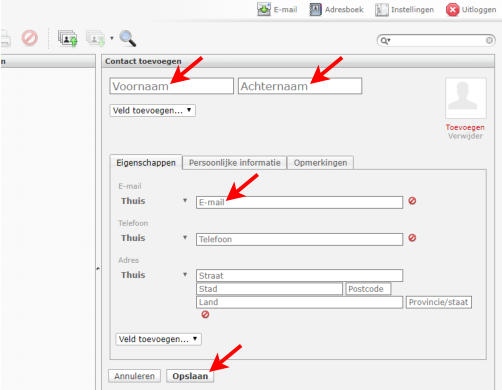Switch to the Opmerkingen tab
The width and height of the screenshot is (502, 390).
[x=320, y=163]
